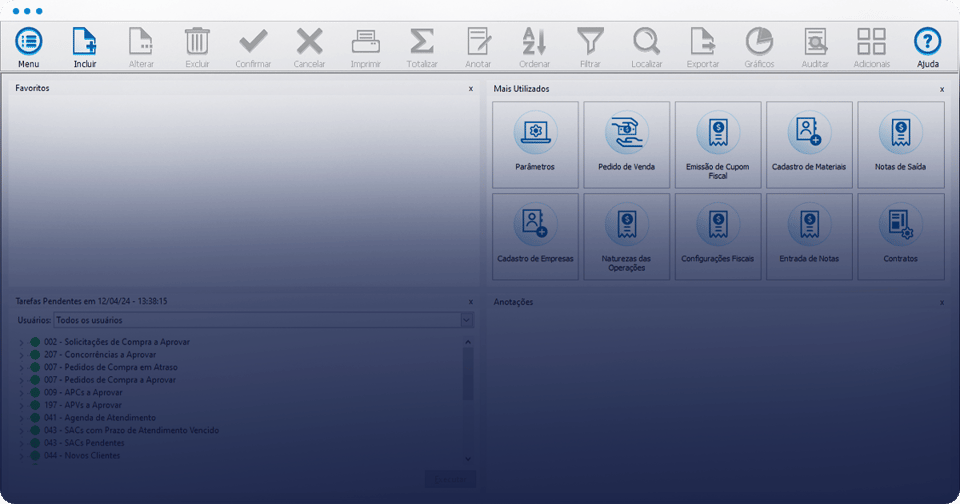Open the Adicionais grid icon
This screenshot has height=504, width=960.
click(871, 42)
